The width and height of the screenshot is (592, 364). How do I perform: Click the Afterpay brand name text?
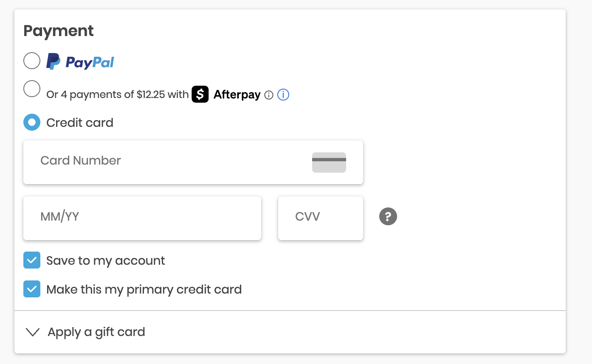237,94
